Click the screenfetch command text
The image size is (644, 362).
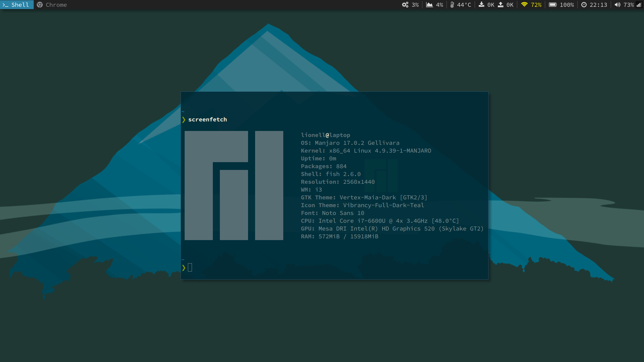pos(208,119)
